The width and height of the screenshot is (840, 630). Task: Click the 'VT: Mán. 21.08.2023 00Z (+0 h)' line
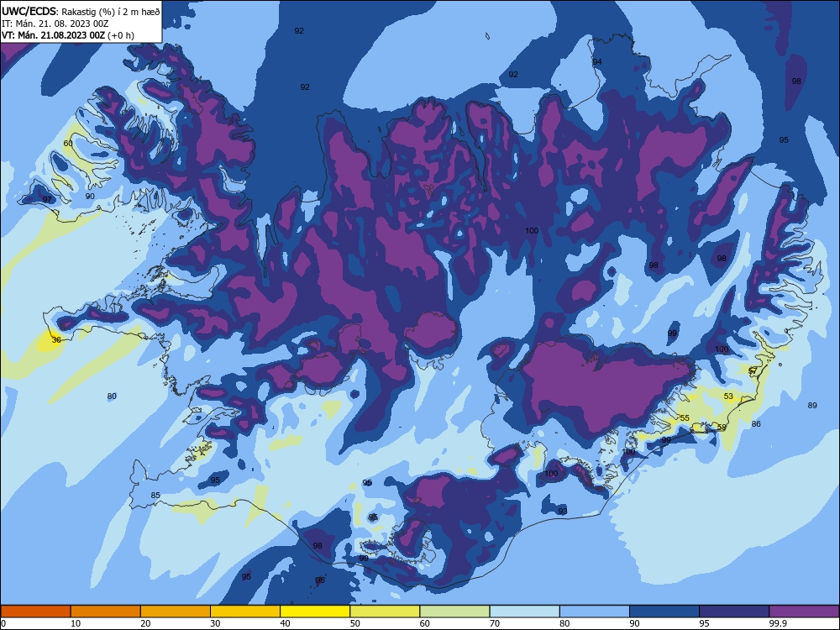coord(68,35)
